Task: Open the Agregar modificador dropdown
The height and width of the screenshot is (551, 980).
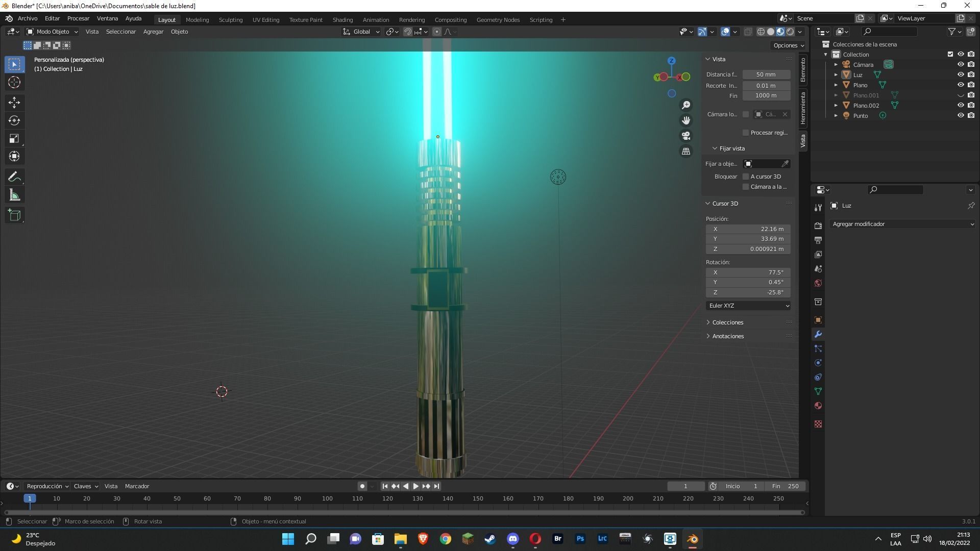Action: pyautogui.click(x=902, y=224)
